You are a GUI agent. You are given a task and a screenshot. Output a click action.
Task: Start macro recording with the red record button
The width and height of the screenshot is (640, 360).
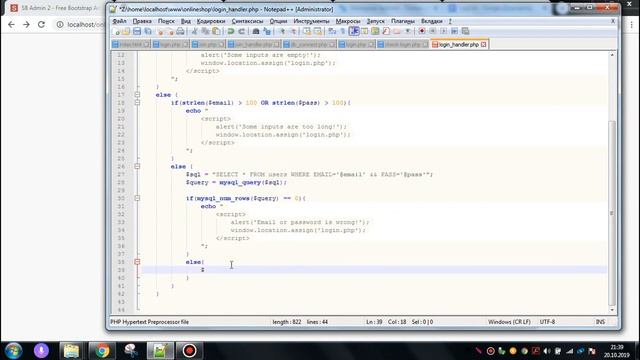(422, 31)
